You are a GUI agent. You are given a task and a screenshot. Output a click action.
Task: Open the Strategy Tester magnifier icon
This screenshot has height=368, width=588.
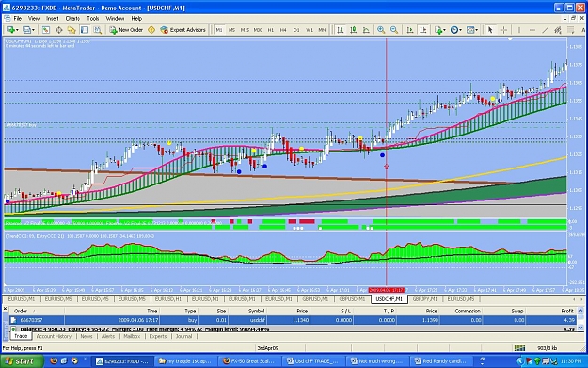coord(98,30)
